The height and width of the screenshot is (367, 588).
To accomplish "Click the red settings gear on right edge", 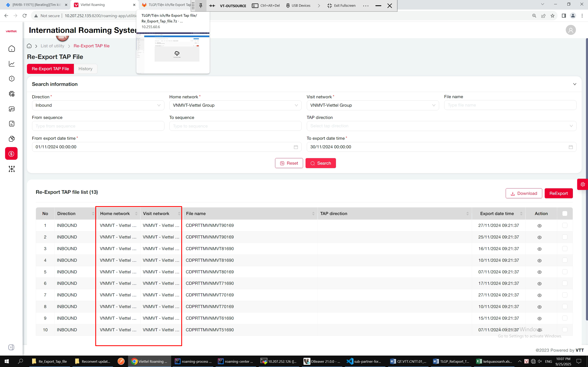I will [583, 184].
